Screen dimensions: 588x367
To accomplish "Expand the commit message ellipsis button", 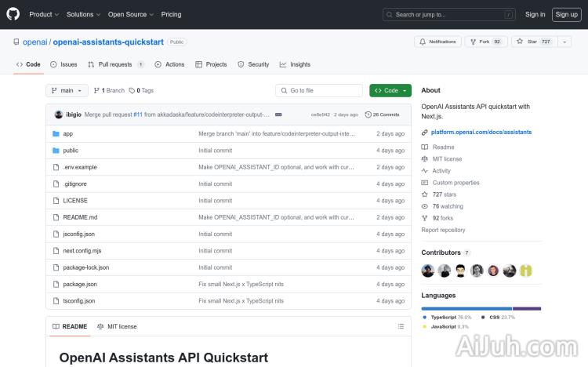I will click(278, 114).
